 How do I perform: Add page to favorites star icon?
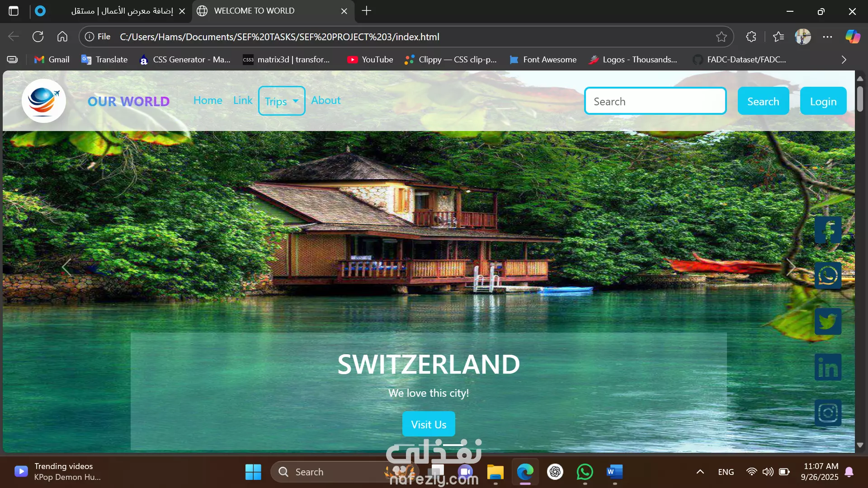click(721, 37)
